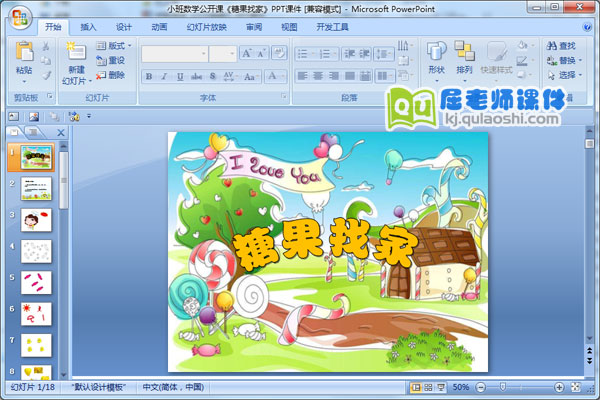This screenshot has height=400, width=600.
Task: Switch to the 幻灯片放映 tab
Action: coord(207,27)
